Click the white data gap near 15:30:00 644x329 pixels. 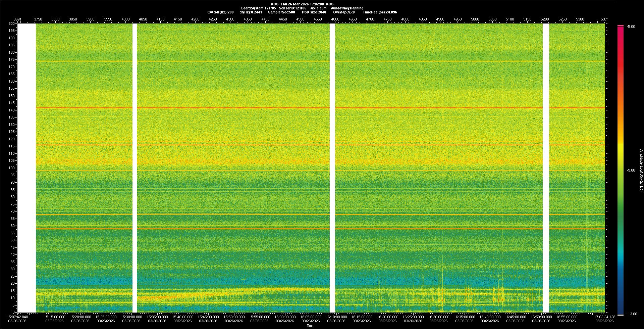(x=135, y=168)
